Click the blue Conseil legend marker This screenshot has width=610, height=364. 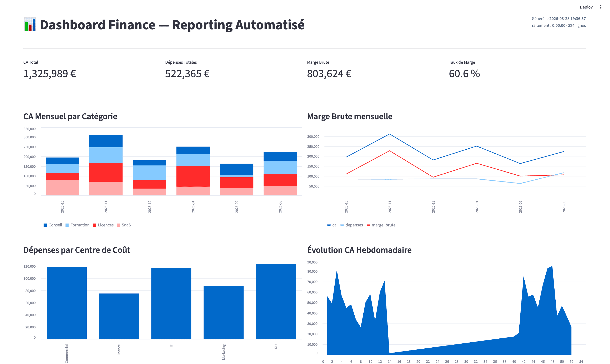(x=45, y=225)
